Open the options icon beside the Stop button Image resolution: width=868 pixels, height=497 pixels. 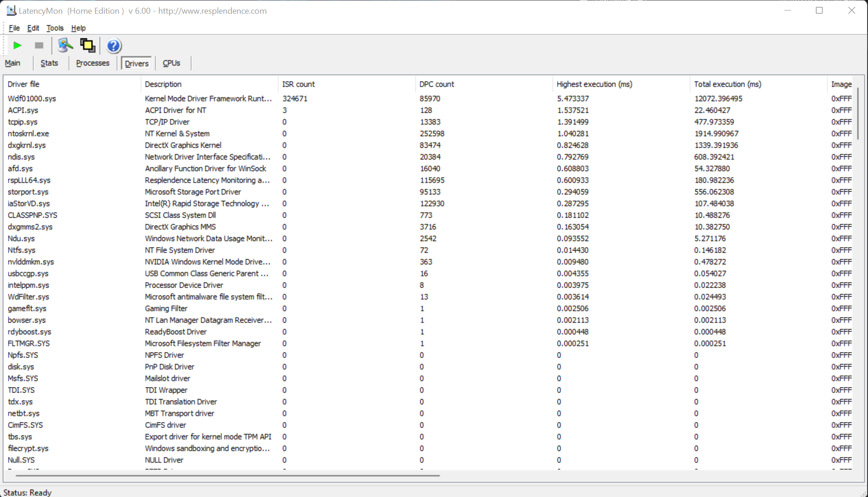[x=65, y=45]
